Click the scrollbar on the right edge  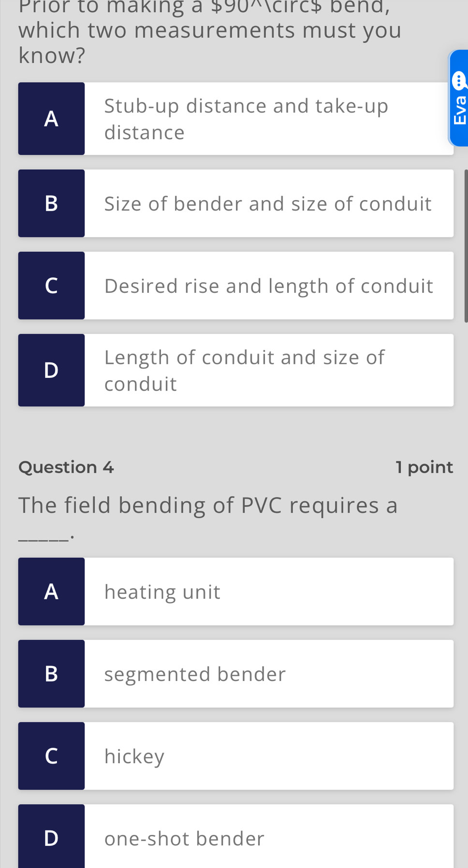point(465,242)
